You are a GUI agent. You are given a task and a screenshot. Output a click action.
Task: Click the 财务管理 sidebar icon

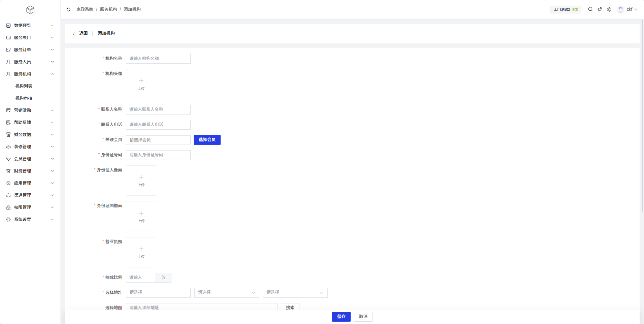tap(8, 171)
